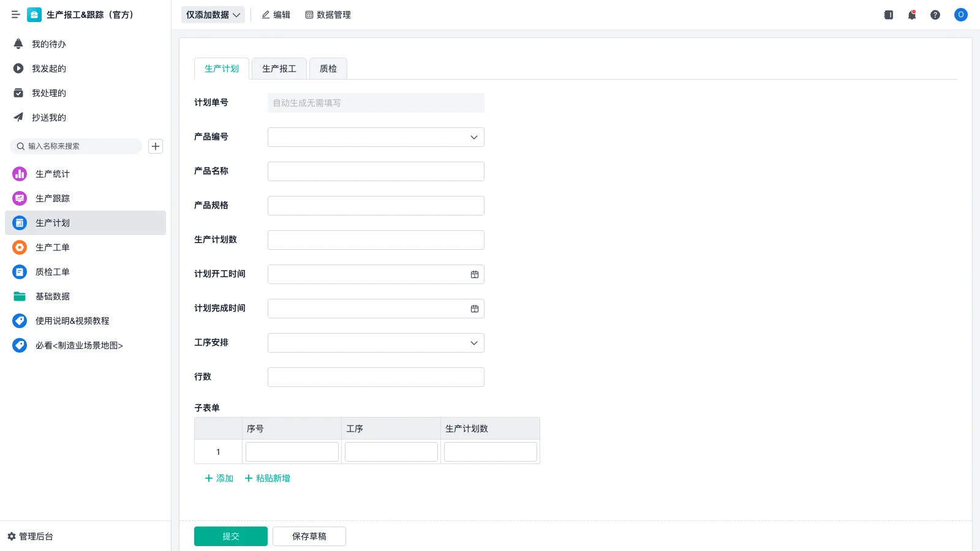This screenshot has height=551, width=980.
Task: Open the 仅添加数据 dropdown
Action: 213,15
